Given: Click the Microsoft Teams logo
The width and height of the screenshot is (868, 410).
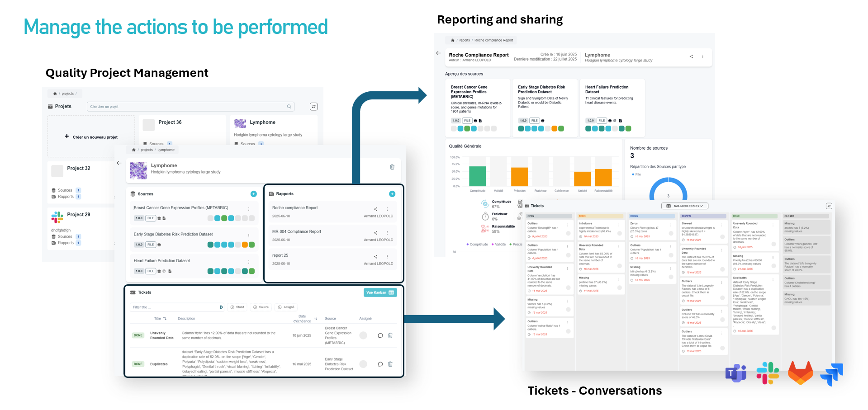Looking at the screenshot, I should (x=736, y=373).
